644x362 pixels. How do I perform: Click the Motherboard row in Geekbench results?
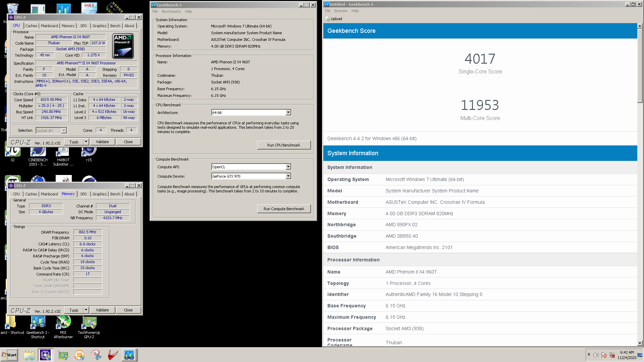(x=480, y=202)
